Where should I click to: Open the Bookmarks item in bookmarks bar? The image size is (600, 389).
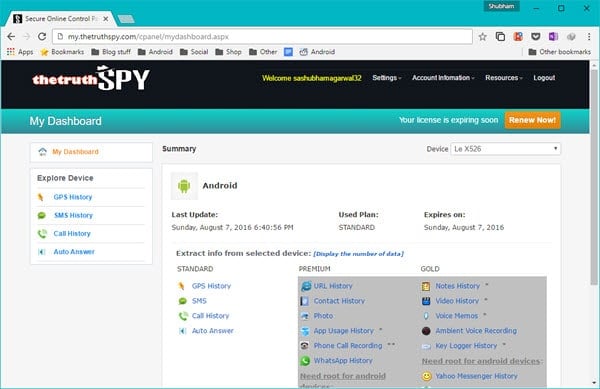pos(62,52)
